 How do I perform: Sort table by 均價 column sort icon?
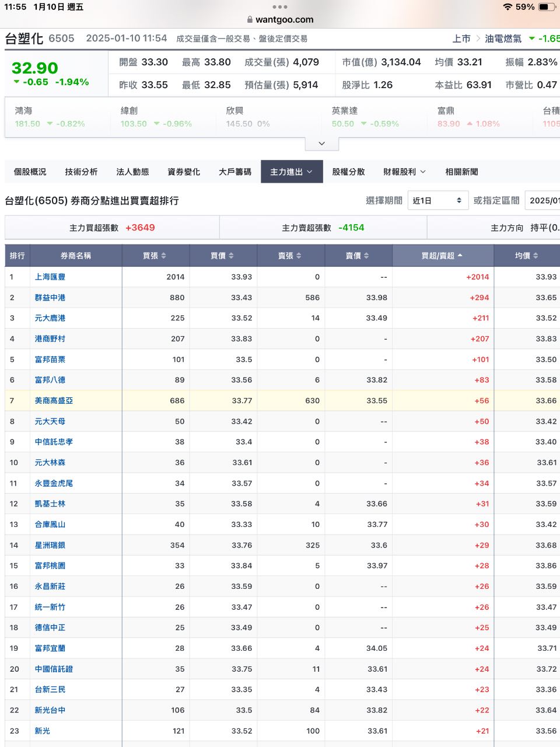[535, 256]
